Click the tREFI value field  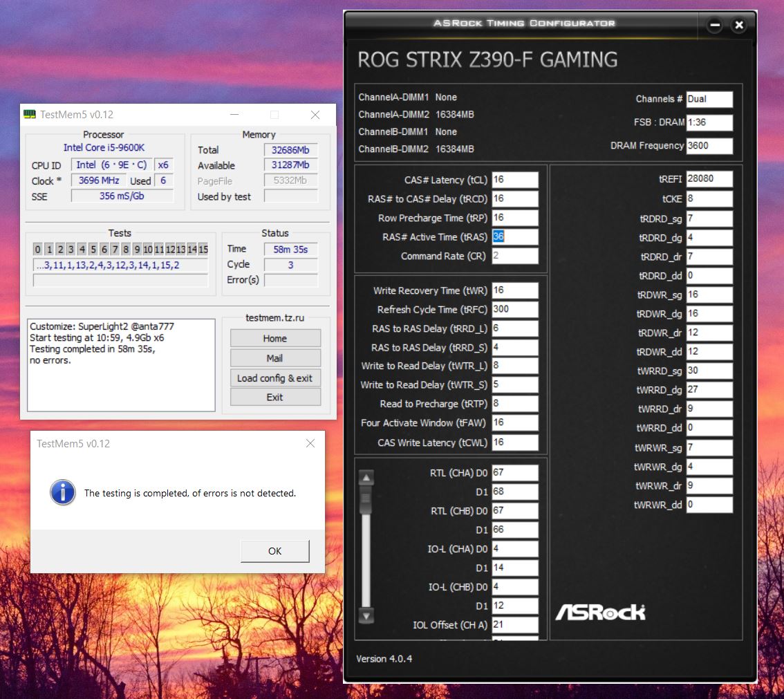click(x=709, y=179)
